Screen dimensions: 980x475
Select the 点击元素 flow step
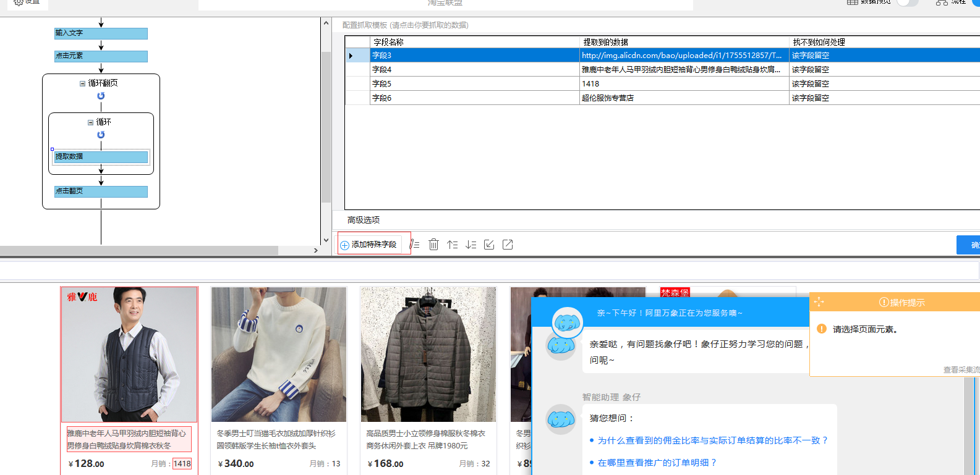coord(101,56)
